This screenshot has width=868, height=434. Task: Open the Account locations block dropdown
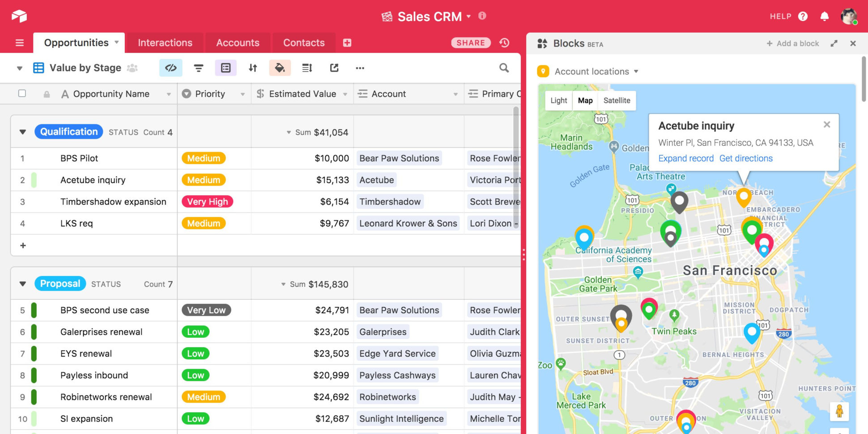[636, 71]
